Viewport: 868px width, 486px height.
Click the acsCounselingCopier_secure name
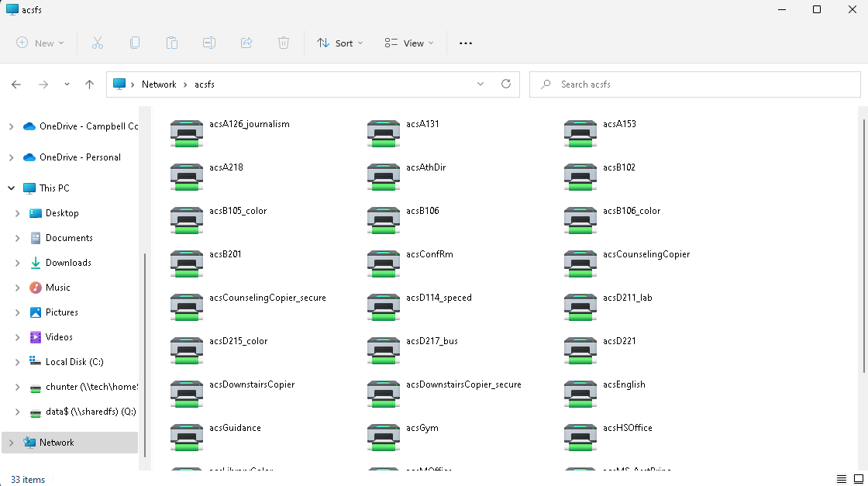(x=267, y=298)
